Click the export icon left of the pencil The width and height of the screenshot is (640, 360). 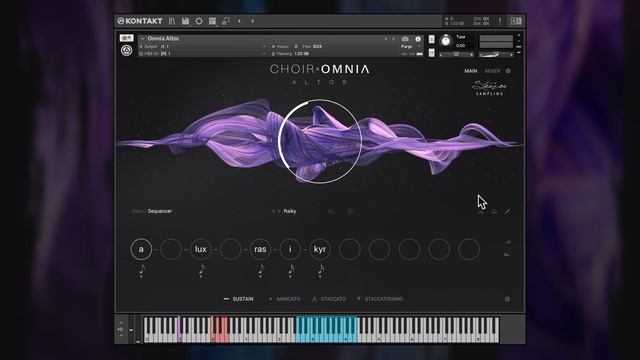(x=494, y=211)
